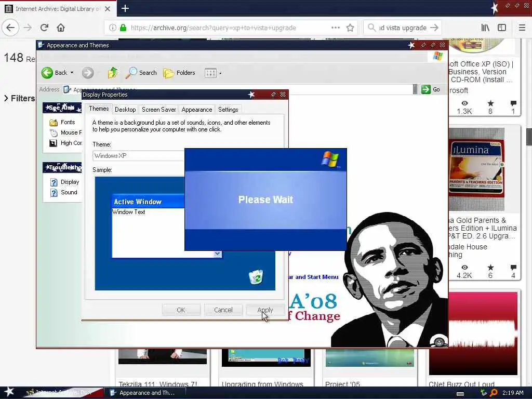
Task: Click Apply in Display Properties
Action: click(265, 310)
